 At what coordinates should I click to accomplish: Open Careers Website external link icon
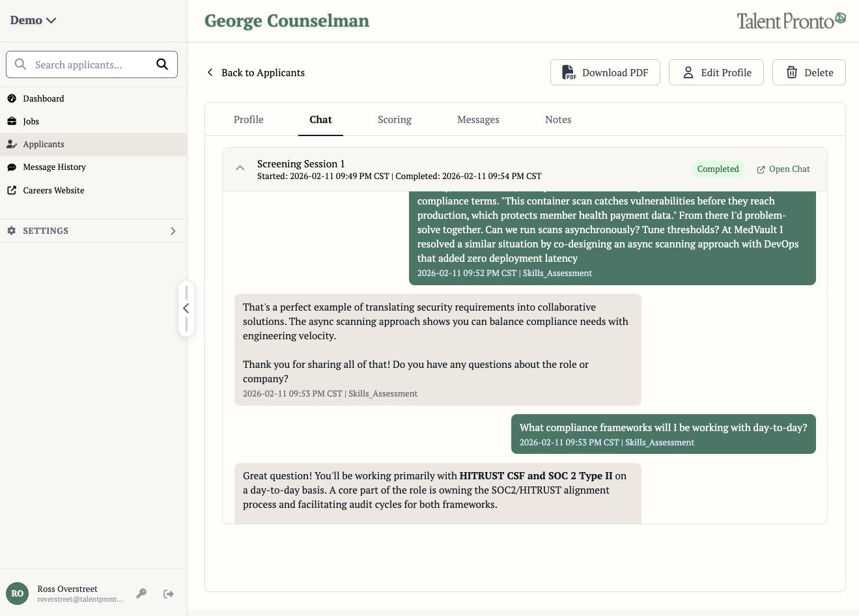pyautogui.click(x=12, y=190)
